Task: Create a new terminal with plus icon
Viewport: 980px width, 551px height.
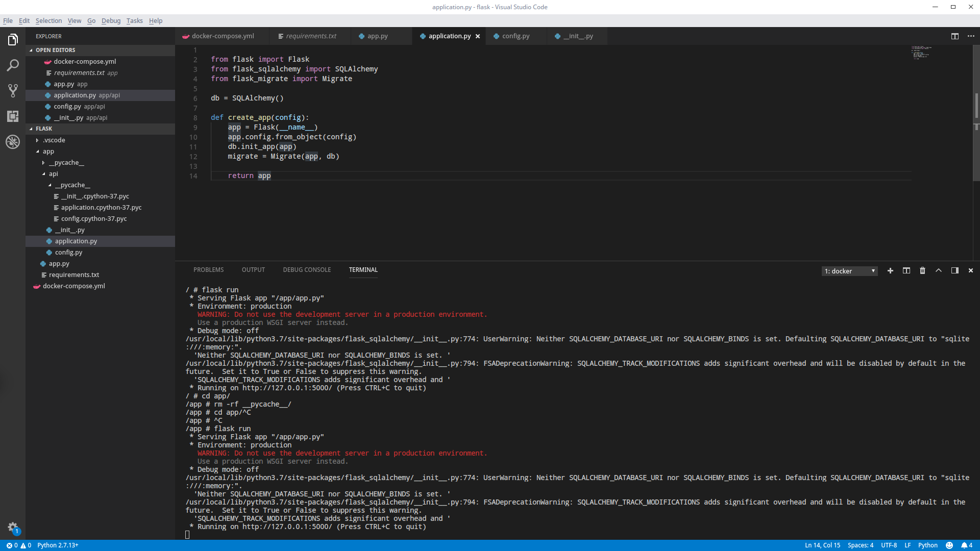Action: tap(890, 271)
